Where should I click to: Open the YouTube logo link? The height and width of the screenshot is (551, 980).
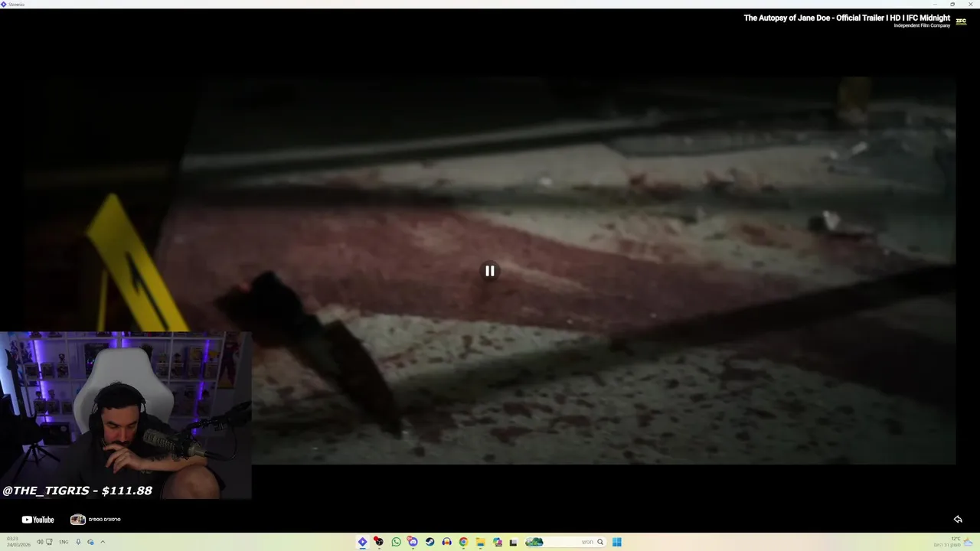pos(38,520)
